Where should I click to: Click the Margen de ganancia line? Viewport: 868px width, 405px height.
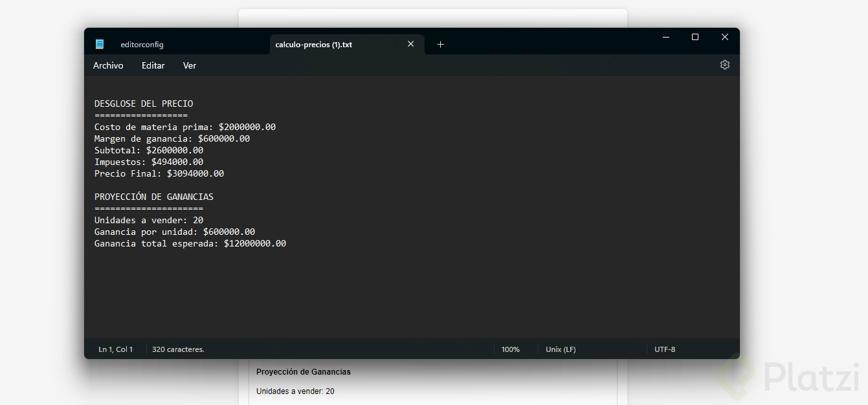[172, 138]
